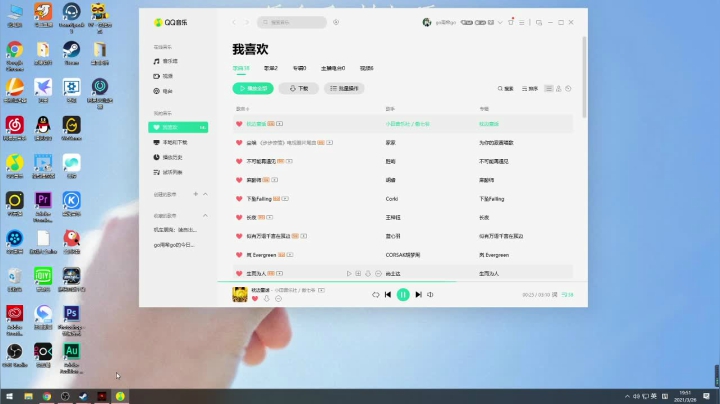Add a new playlist with plus icon
This screenshot has height=404, width=720.
coord(196,194)
